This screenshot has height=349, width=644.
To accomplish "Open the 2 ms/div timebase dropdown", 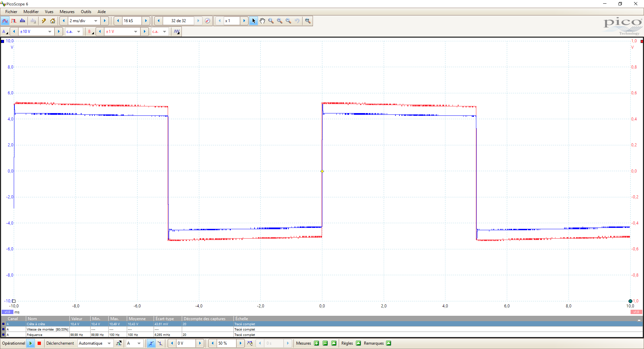I will [84, 21].
